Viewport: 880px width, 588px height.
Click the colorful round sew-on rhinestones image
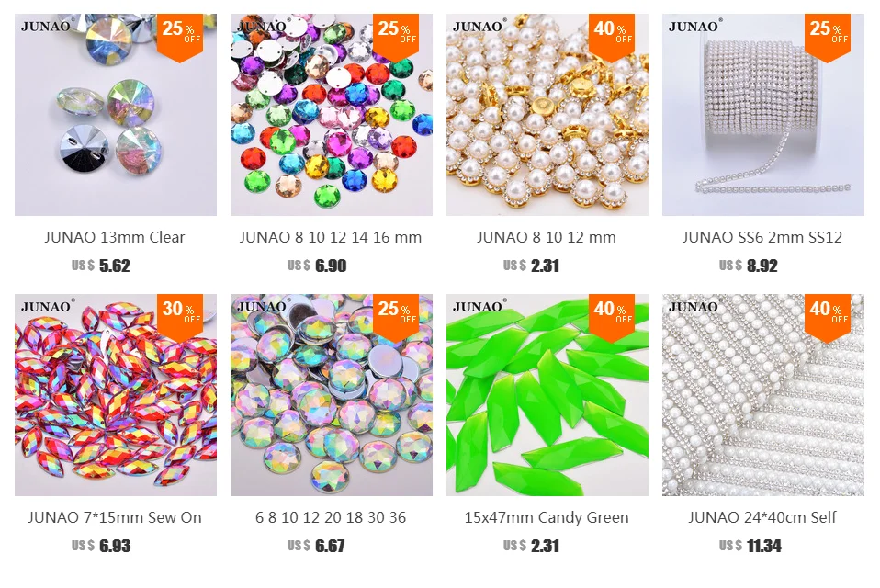[x=331, y=115]
